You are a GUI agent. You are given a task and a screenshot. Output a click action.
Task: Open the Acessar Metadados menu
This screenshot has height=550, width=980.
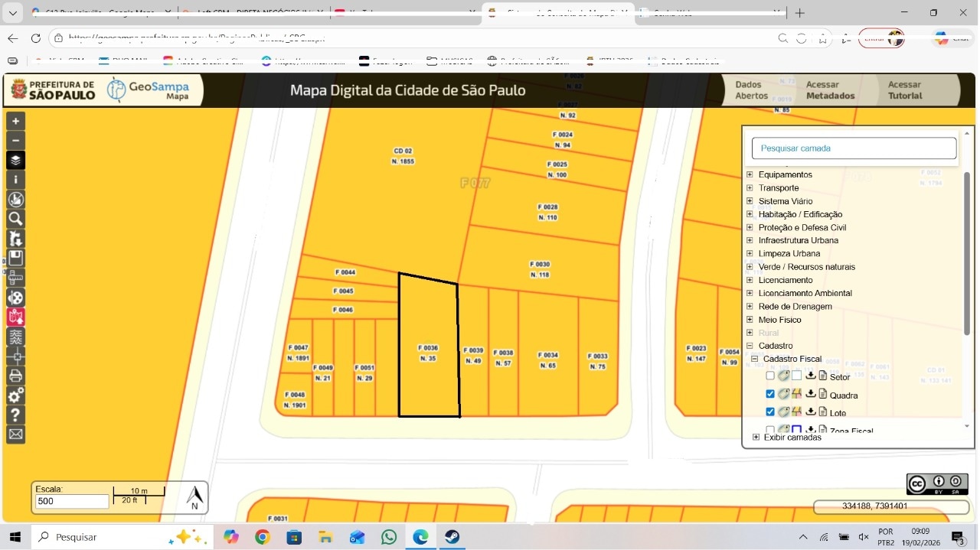tap(830, 90)
